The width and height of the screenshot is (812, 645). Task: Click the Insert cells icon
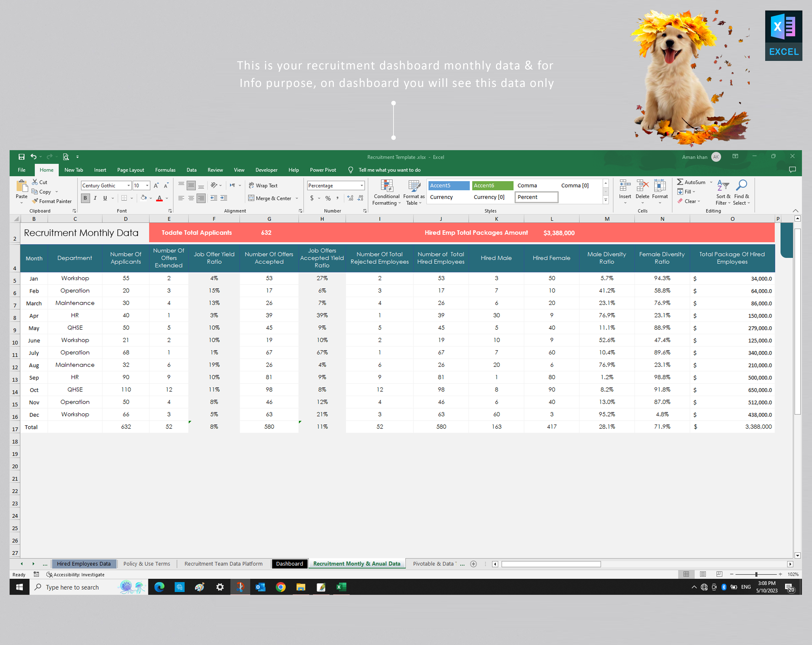coord(625,185)
